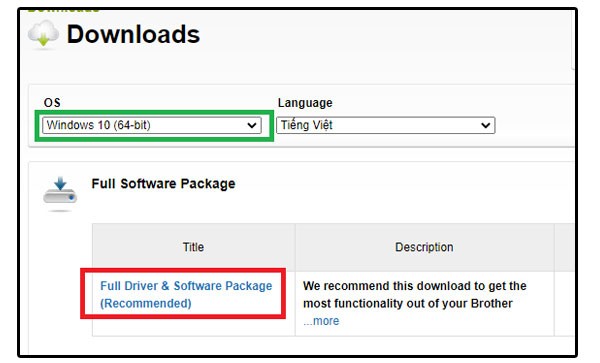Image resolution: width=600 pixels, height=363 pixels.
Task: Click the Downloads page heading
Action: 133,34
